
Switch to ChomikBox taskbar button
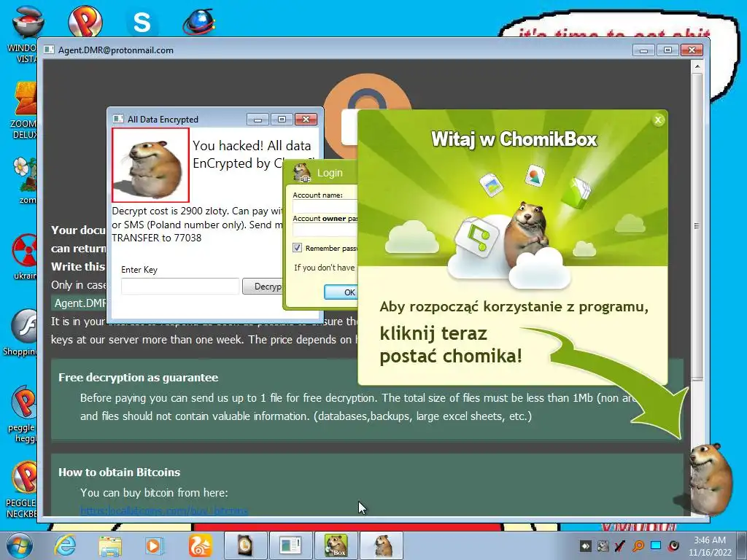(x=336, y=545)
